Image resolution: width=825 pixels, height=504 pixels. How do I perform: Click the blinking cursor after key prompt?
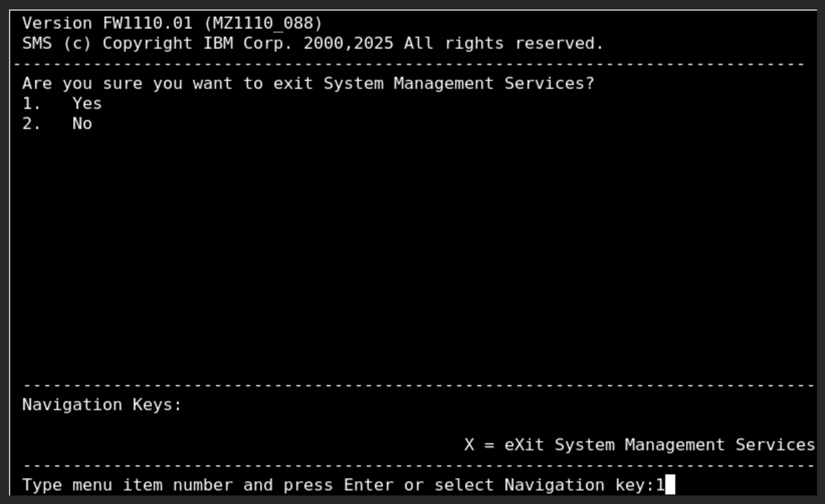coord(670,485)
